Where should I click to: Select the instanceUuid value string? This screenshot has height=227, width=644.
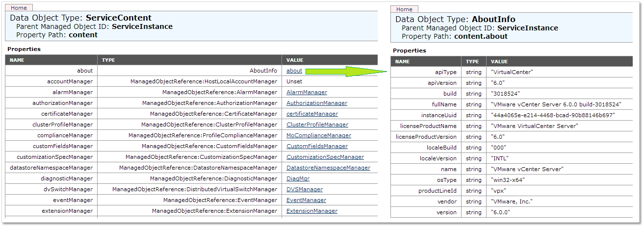553,115
